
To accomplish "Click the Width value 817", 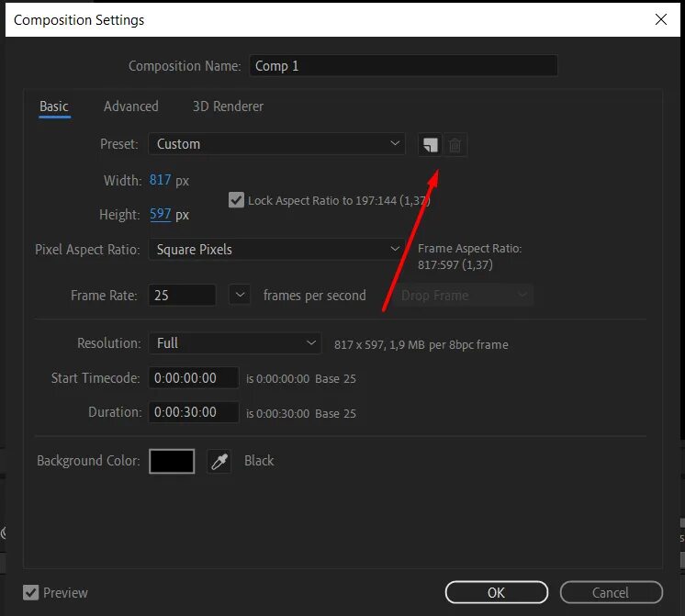I will point(161,180).
